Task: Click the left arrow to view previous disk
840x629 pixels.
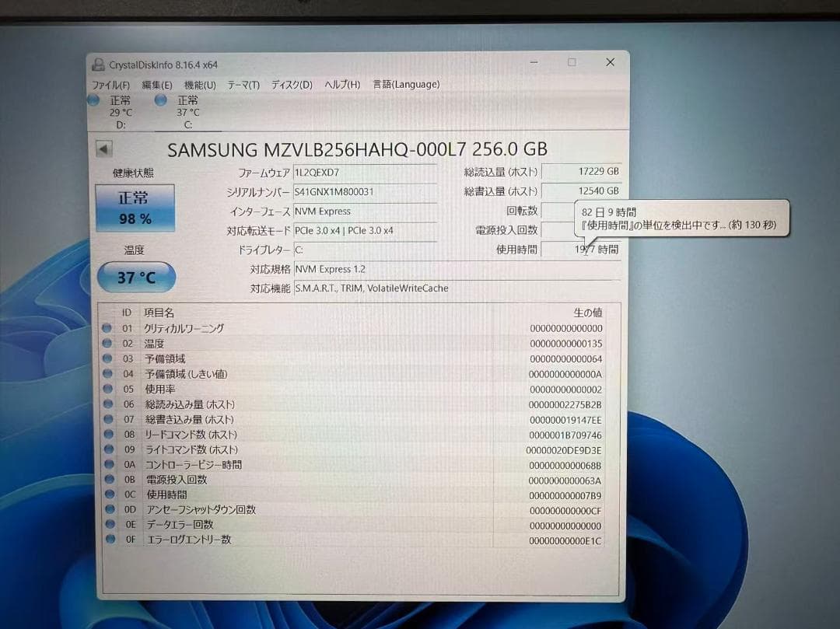Action: pyautogui.click(x=103, y=149)
